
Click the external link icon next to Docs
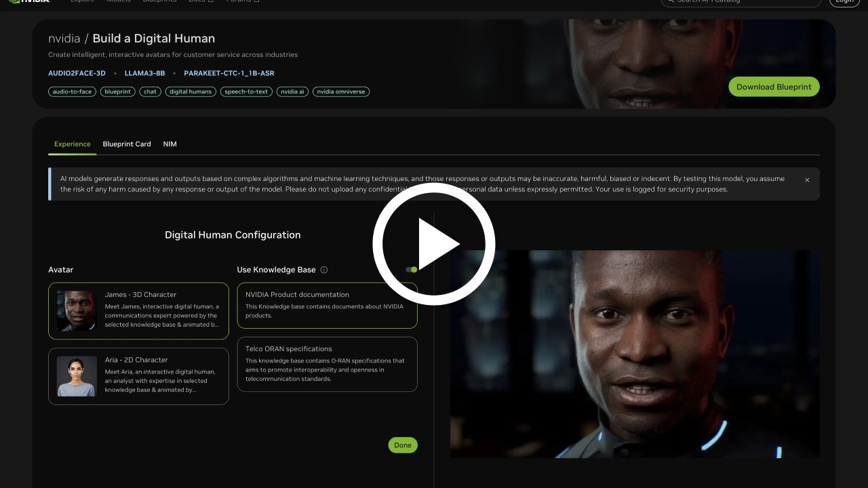(212, 1)
